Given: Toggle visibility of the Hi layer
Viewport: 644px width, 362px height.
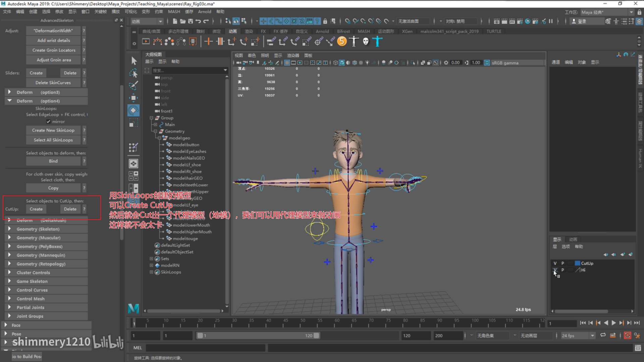Looking at the screenshot, I should 555,270.
